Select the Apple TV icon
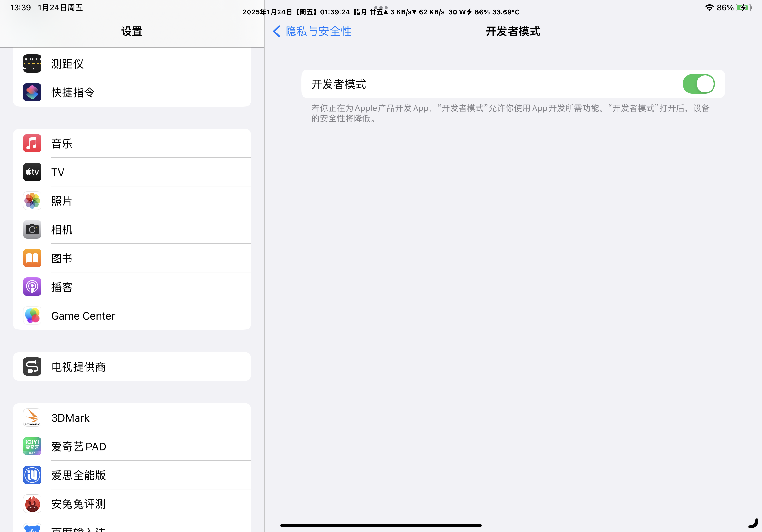The image size is (762, 532). 32,172
